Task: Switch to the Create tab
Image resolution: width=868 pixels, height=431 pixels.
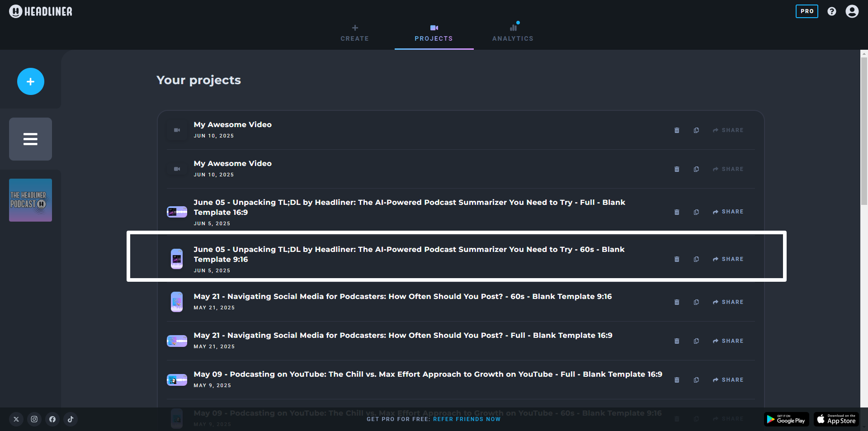Action: [x=354, y=33]
